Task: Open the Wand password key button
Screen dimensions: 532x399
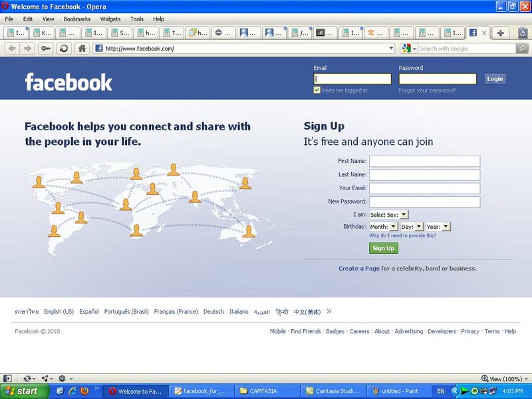Action: (45, 49)
